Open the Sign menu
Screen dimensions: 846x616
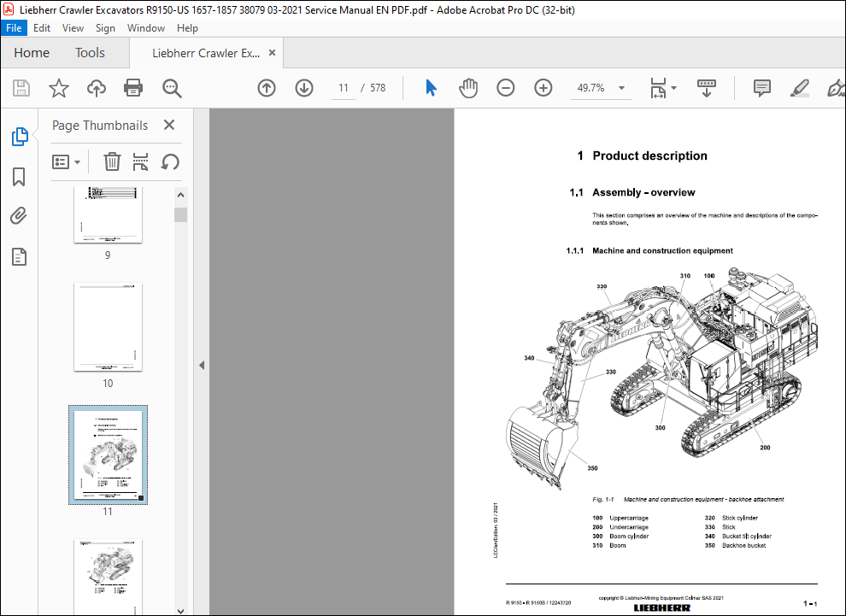[x=105, y=28]
